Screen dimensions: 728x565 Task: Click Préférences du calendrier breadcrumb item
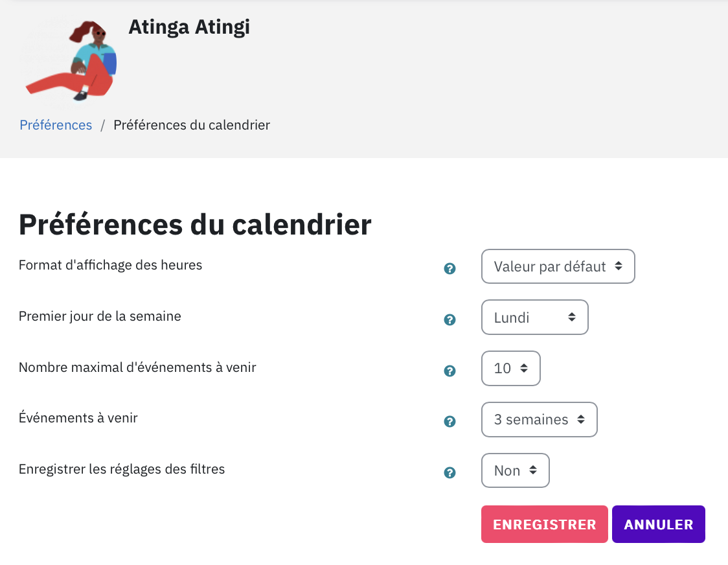click(192, 125)
